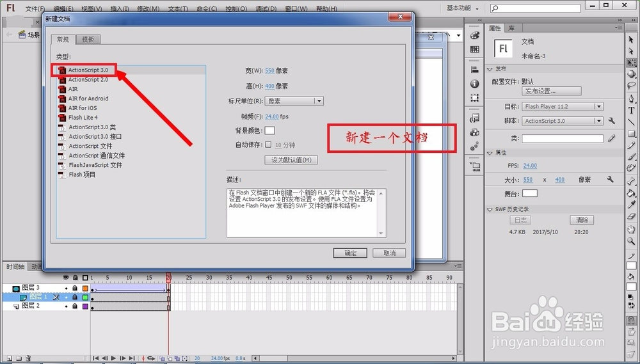
Task: Click the 发布设置 button
Action: (552, 91)
